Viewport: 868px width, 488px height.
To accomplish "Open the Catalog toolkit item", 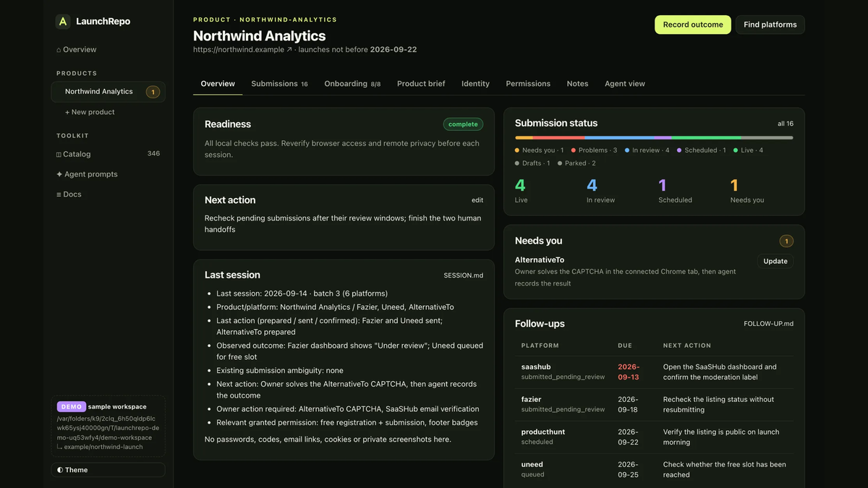I will click(108, 154).
